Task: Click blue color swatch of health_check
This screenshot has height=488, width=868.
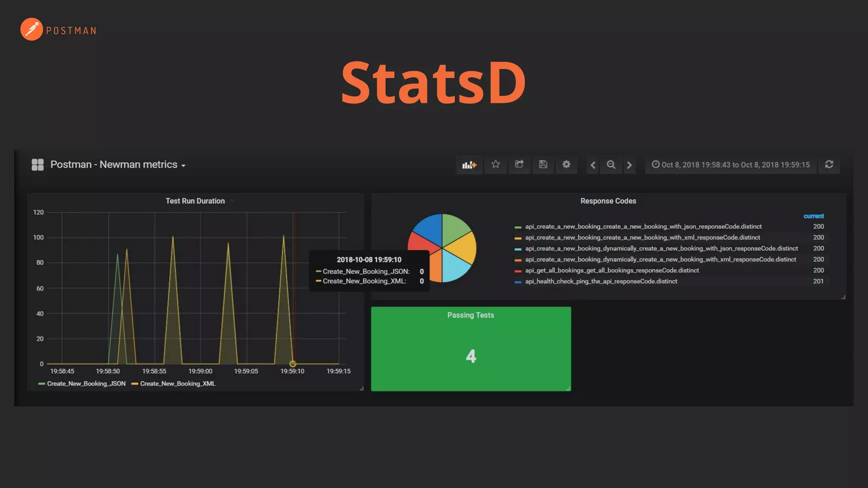Action: coord(518,282)
